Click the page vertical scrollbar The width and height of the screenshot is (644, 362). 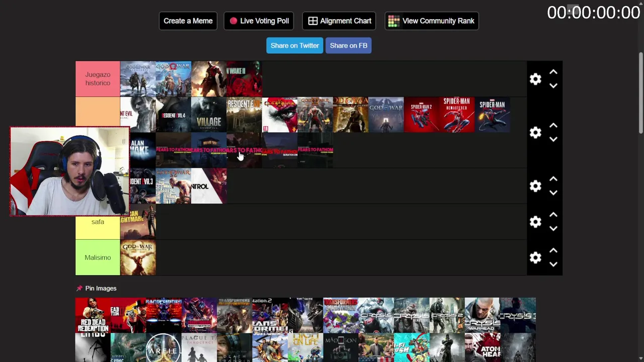pos(640,93)
